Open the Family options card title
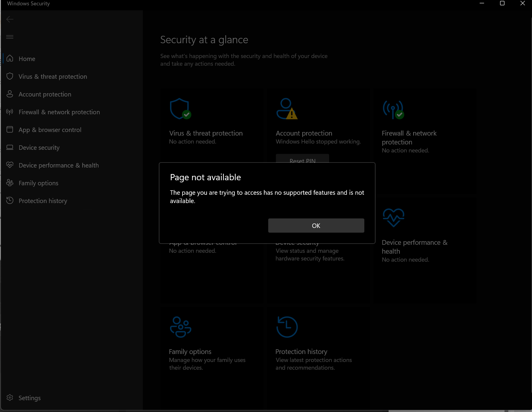The image size is (532, 412). (x=190, y=352)
